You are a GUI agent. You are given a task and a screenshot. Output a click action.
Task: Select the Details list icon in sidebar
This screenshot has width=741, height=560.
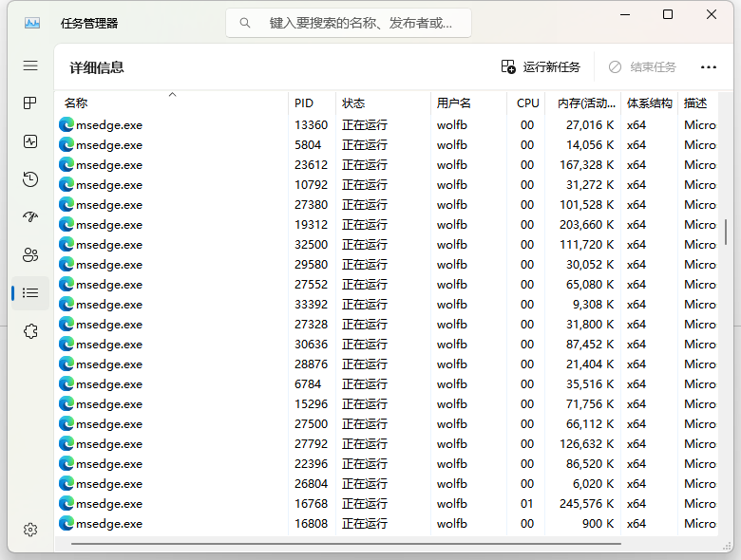[30, 293]
